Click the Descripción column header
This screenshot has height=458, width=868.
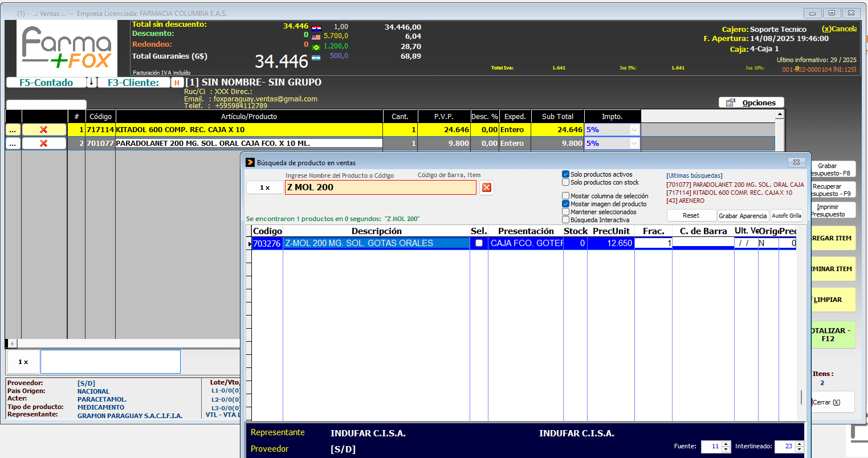click(376, 231)
